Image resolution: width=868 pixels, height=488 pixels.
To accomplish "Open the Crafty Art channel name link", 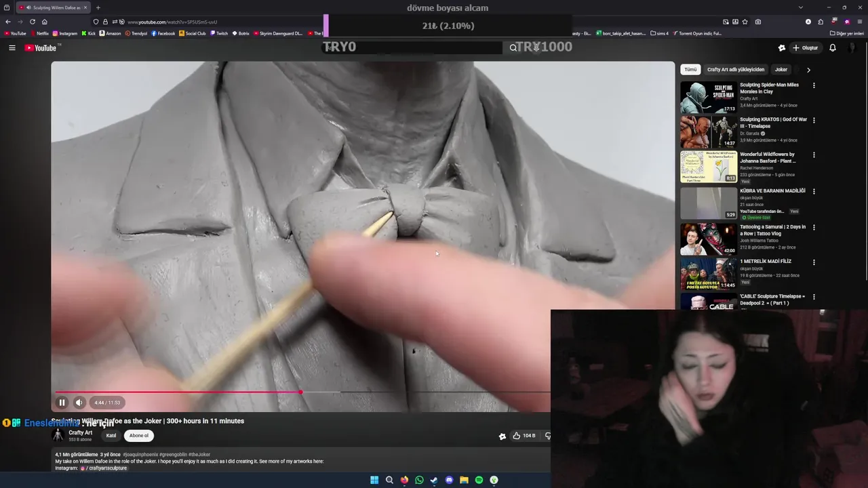I will click(80, 432).
